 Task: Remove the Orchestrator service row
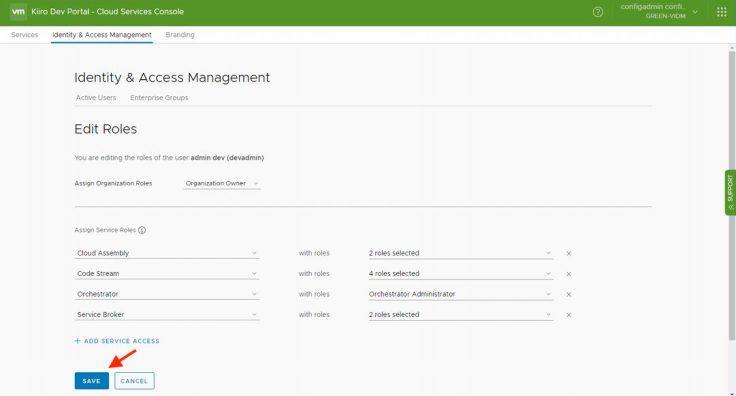click(x=568, y=295)
